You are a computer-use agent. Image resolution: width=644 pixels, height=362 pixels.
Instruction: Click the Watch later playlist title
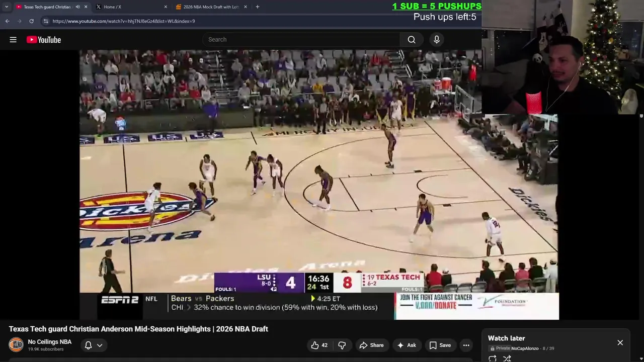(506, 338)
